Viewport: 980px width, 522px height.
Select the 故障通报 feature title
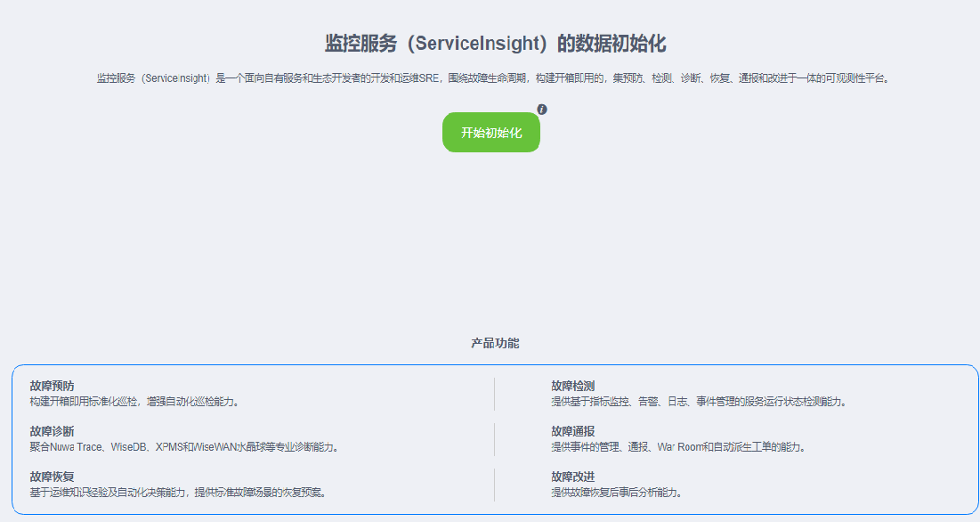572,431
